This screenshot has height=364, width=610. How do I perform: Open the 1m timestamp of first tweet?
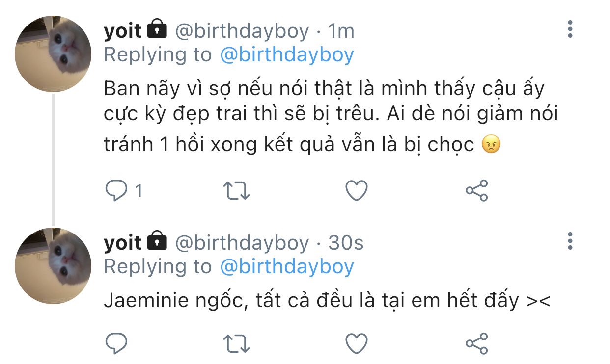point(341,31)
